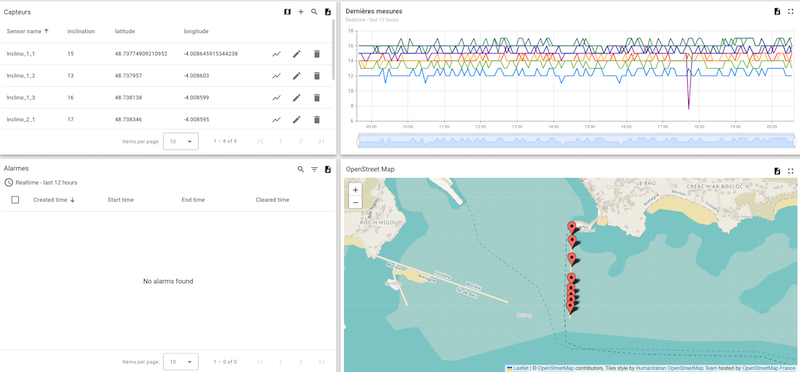Open the Alarmes filter icon
Viewport: 800px width, 372px height.
(x=314, y=169)
